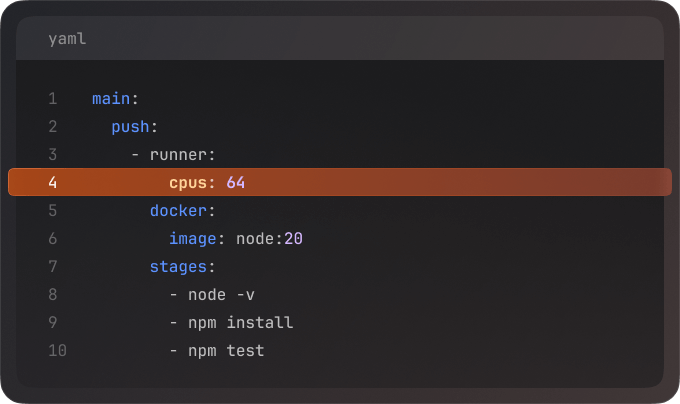
Task: Click the docker key
Action: (x=178, y=211)
